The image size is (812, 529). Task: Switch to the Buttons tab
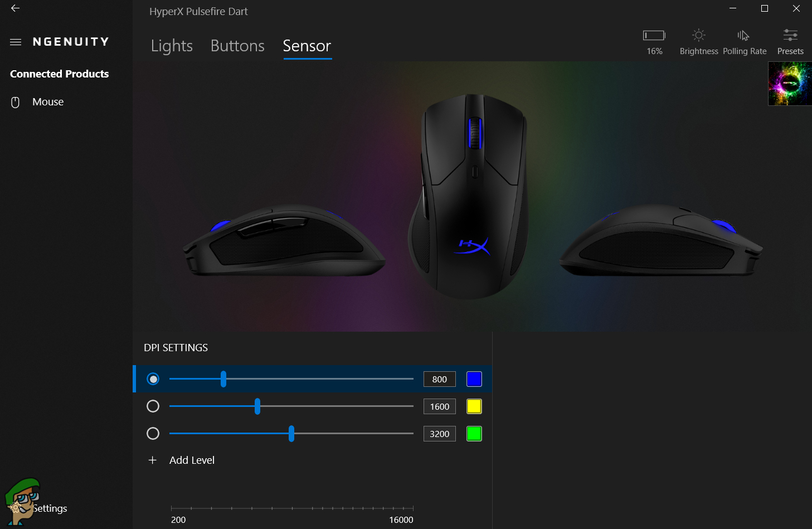pos(237,46)
